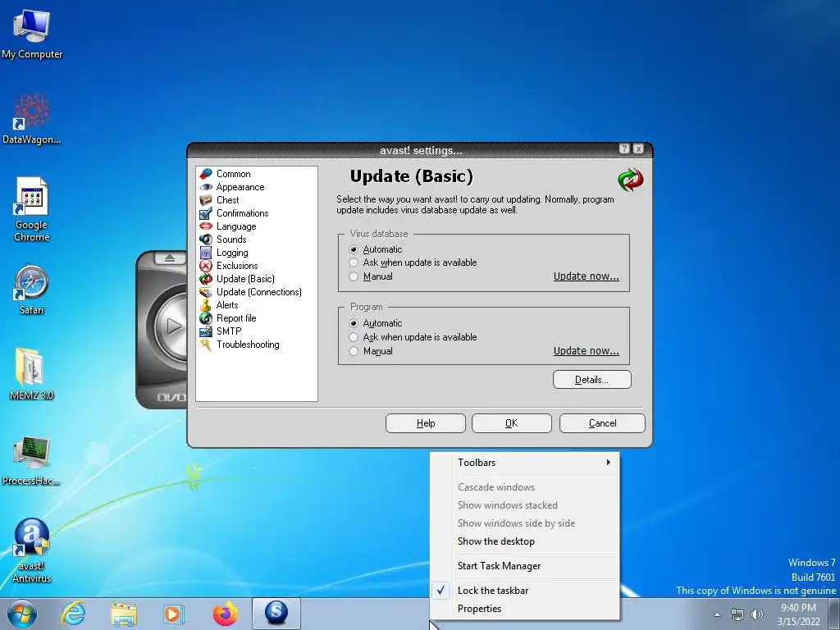Open the network tray icon

(x=737, y=614)
